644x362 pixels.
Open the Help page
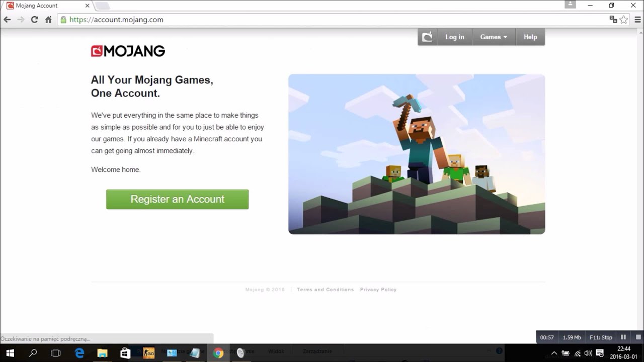[x=530, y=37]
